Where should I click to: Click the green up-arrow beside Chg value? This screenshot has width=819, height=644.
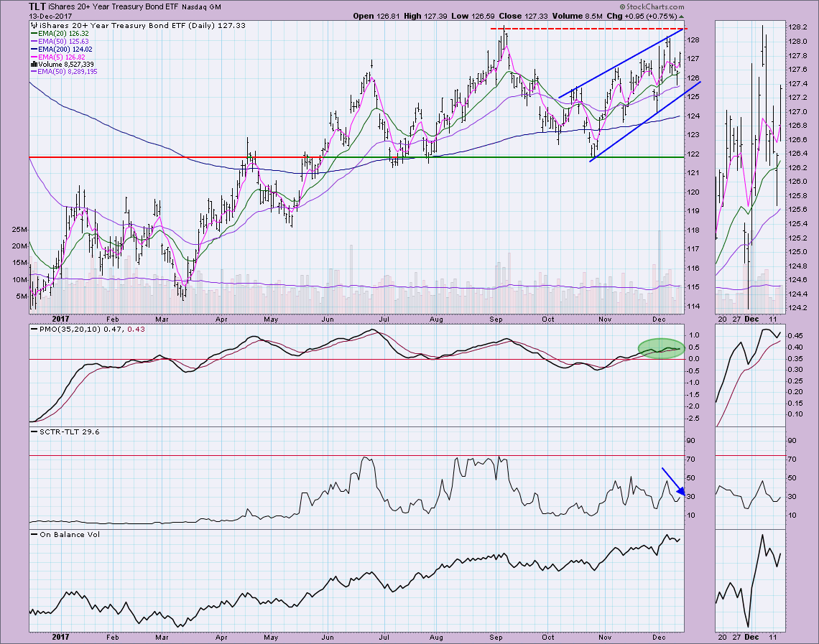(681, 15)
